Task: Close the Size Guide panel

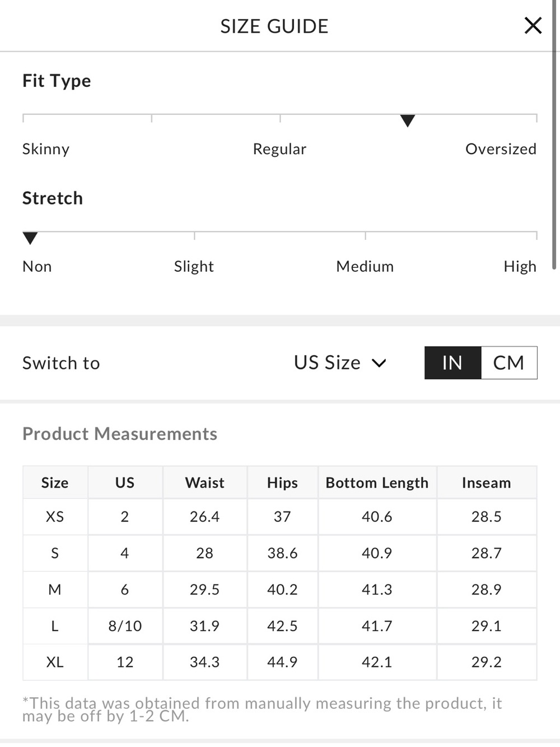Action: (533, 26)
